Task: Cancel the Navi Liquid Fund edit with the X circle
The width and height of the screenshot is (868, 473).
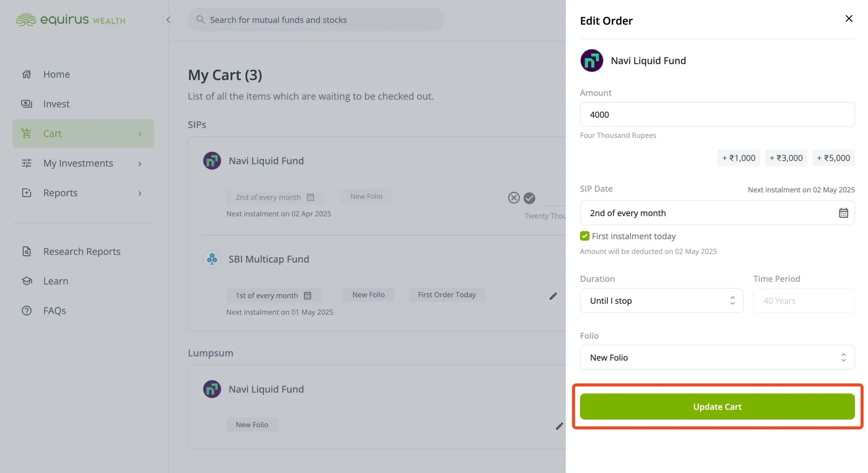Action: click(x=514, y=198)
